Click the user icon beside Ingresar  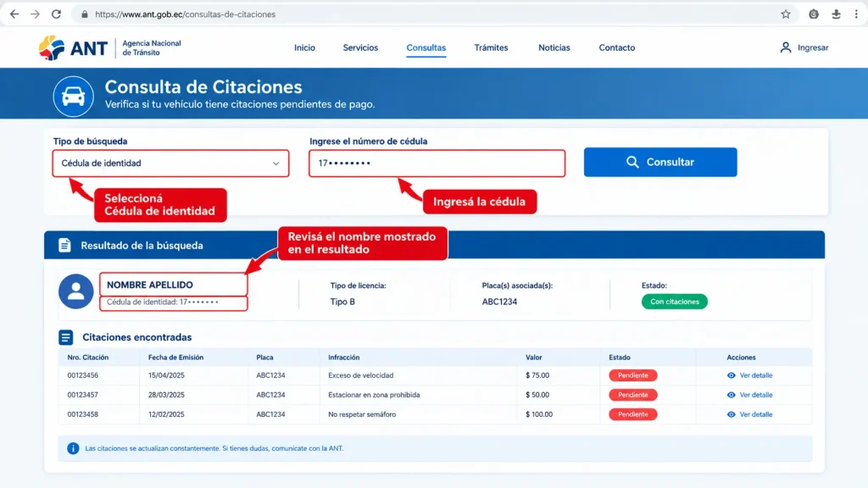786,47
